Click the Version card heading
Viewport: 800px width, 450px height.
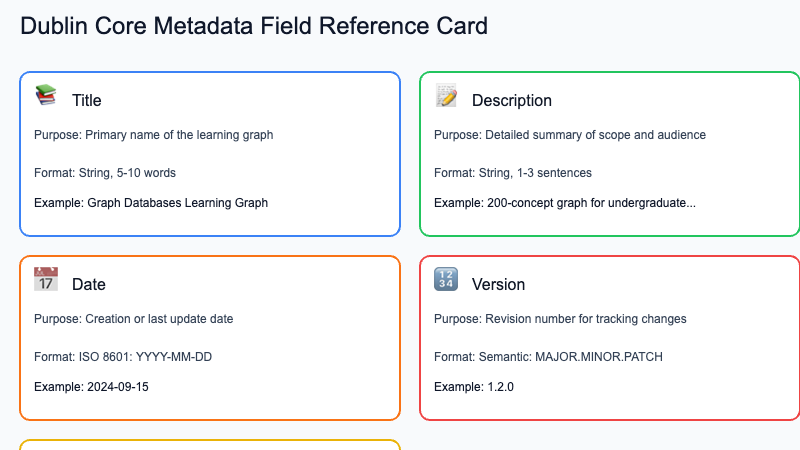click(498, 284)
